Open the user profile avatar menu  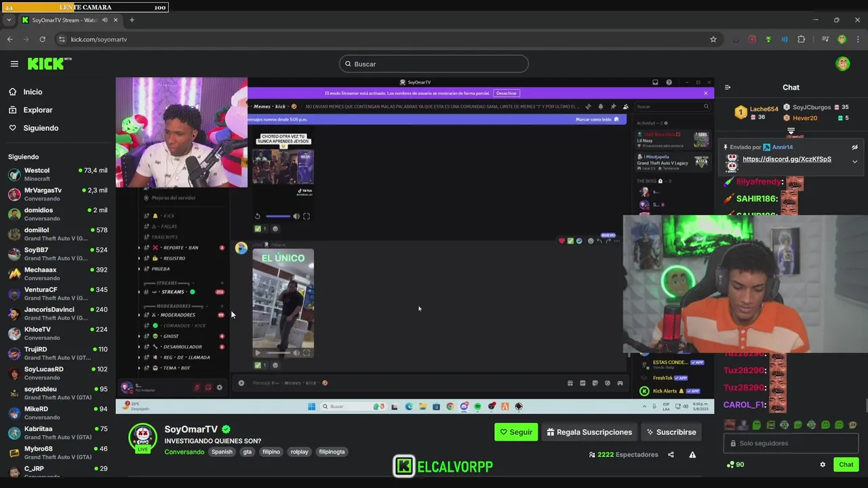click(x=843, y=64)
